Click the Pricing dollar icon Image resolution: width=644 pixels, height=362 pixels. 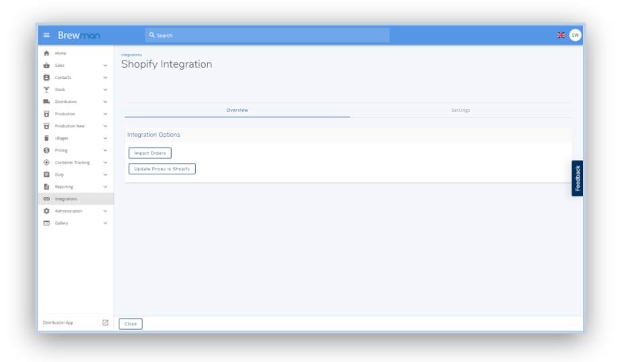pos(46,150)
